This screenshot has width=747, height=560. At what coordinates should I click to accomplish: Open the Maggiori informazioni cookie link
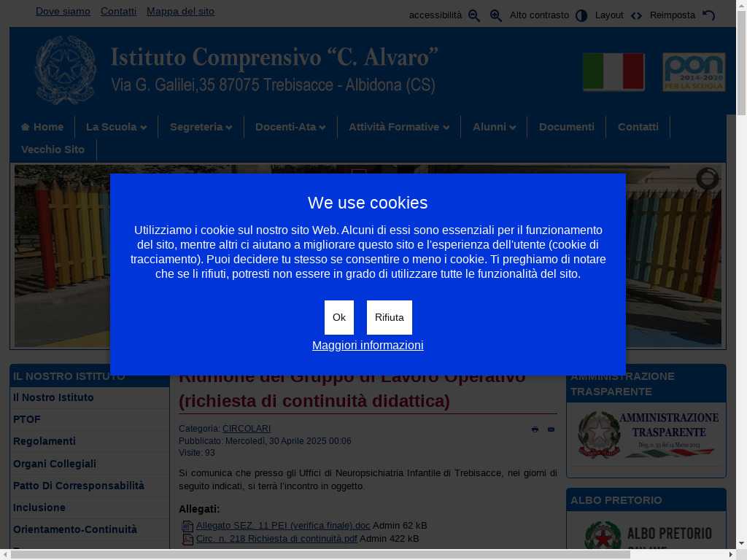click(x=368, y=345)
